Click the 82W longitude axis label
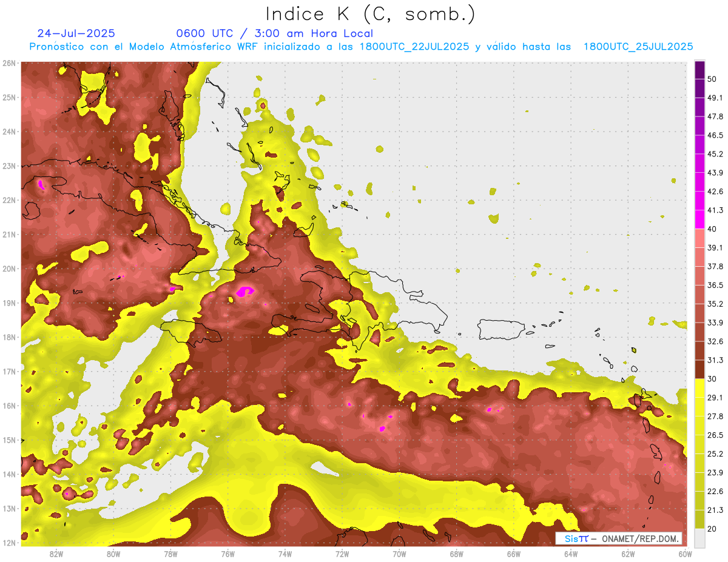728x562 pixels. tap(56, 554)
